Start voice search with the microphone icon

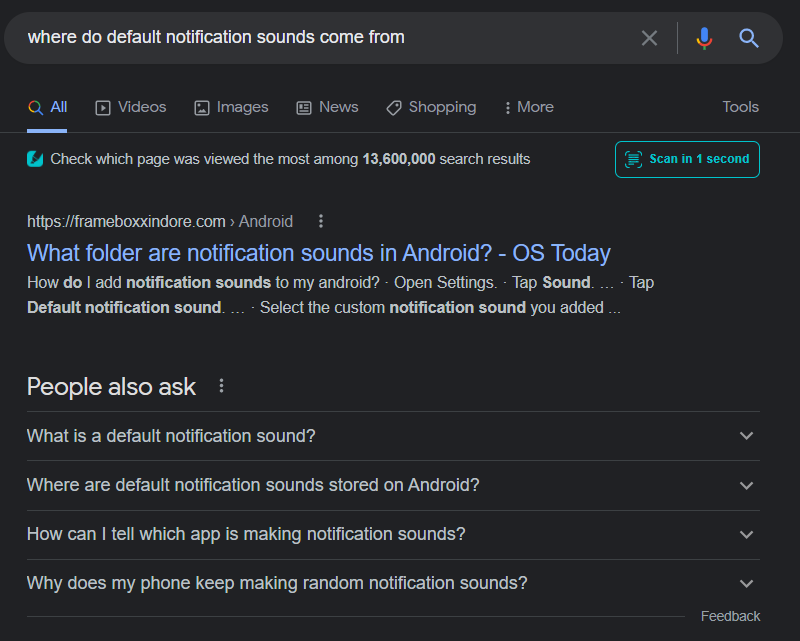click(x=704, y=38)
